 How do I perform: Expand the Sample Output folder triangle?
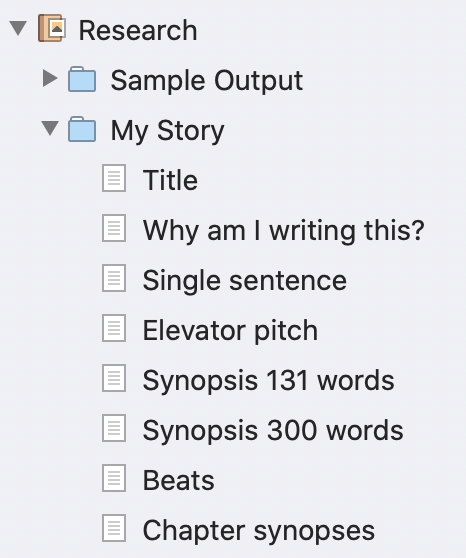click(50, 78)
